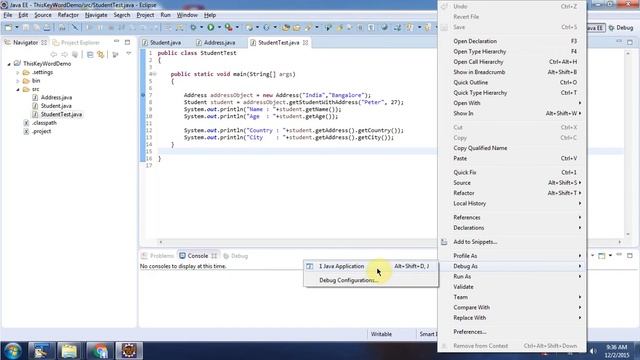Click the green Run button in toolbar

[x=211, y=27]
